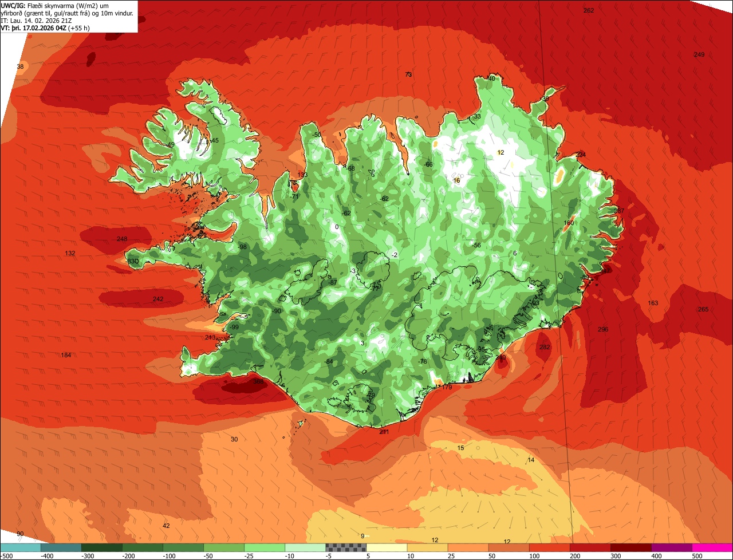Image resolution: width=733 pixels, height=560 pixels.
Task: Click the purple 400 to 500 legend swatch
Action: pyautogui.click(x=671, y=547)
